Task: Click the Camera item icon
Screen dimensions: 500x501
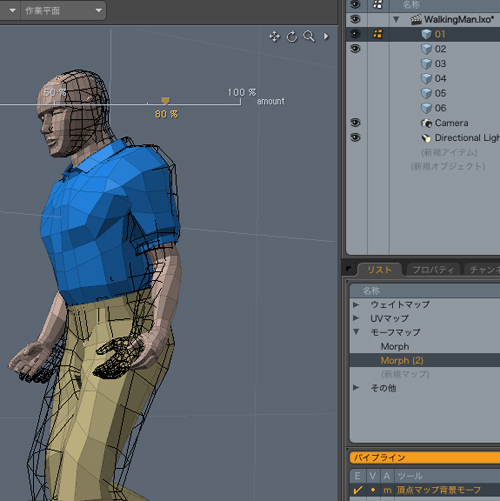Action: pyautogui.click(x=426, y=123)
